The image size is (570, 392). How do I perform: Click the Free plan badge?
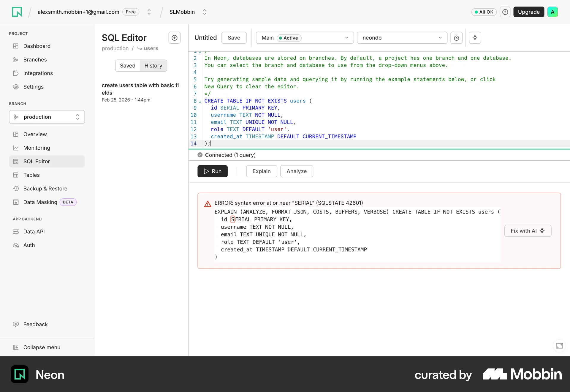coord(131,12)
